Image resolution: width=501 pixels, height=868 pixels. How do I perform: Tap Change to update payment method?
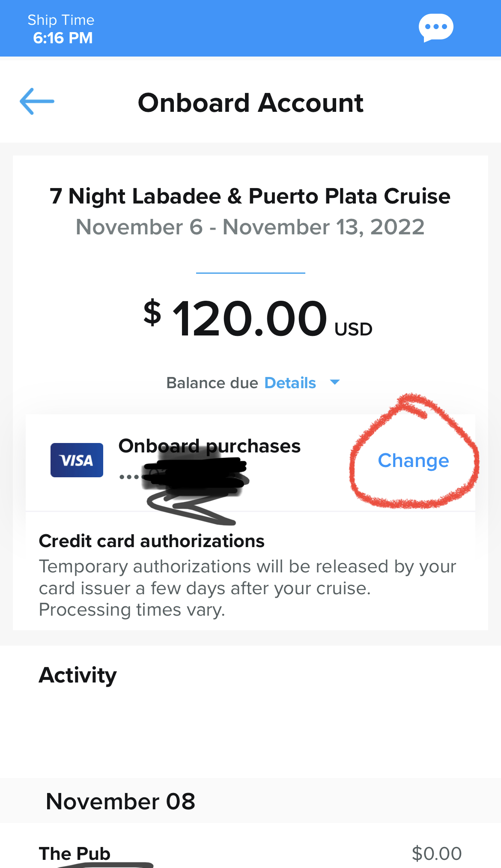click(413, 461)
